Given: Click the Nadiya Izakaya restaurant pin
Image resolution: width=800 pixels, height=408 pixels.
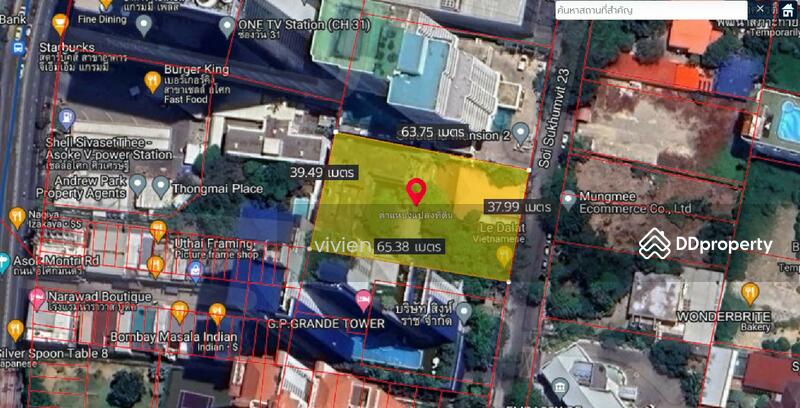Looking at the screenshot, I should pos(16,217).
